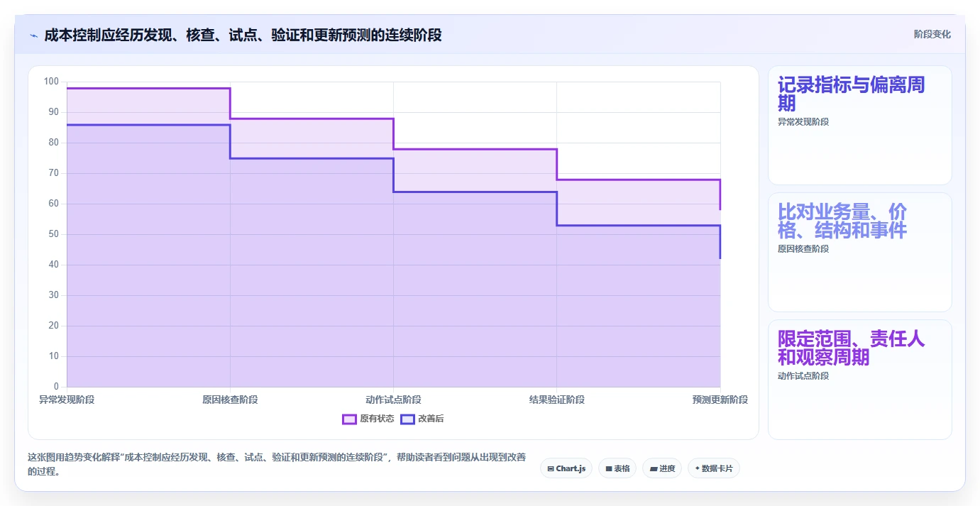Toggle the 改善后 legend series
The height and width of the screenshot is (506, 980).
[422, 419]
